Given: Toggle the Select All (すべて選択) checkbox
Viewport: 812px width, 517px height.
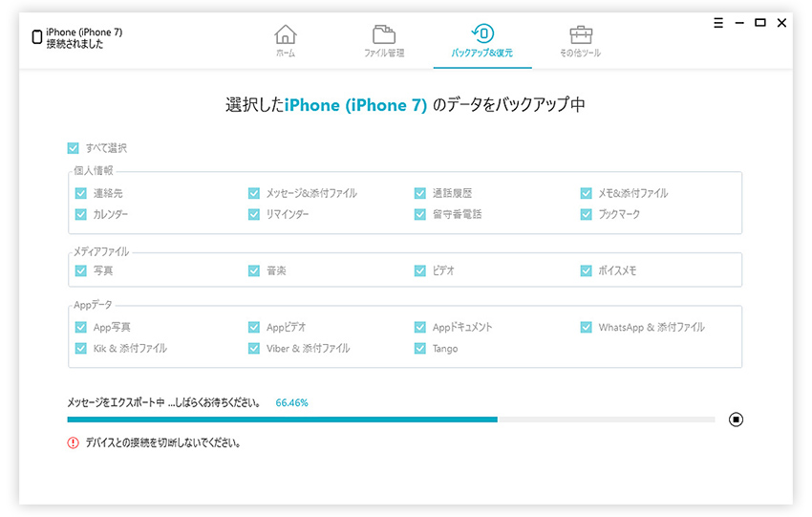Looking at the screenshot, I should 74,148.
